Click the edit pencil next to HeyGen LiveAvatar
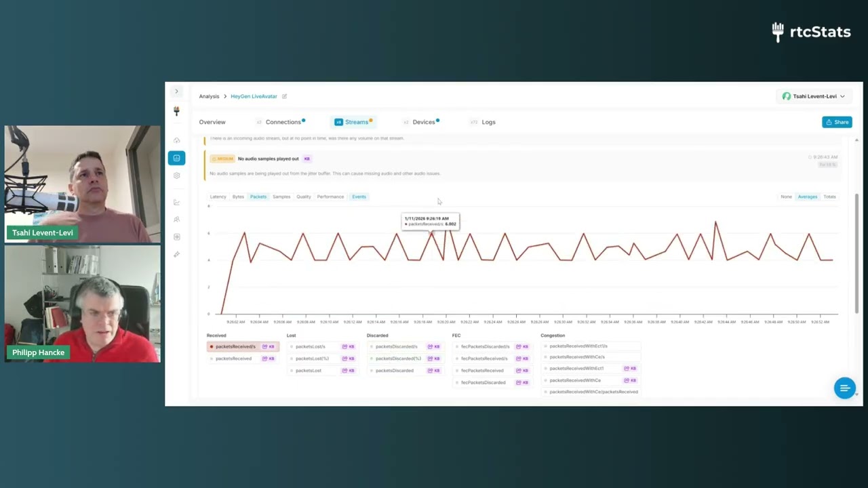This screenshot has width=868, height=488. click(284, 96)
